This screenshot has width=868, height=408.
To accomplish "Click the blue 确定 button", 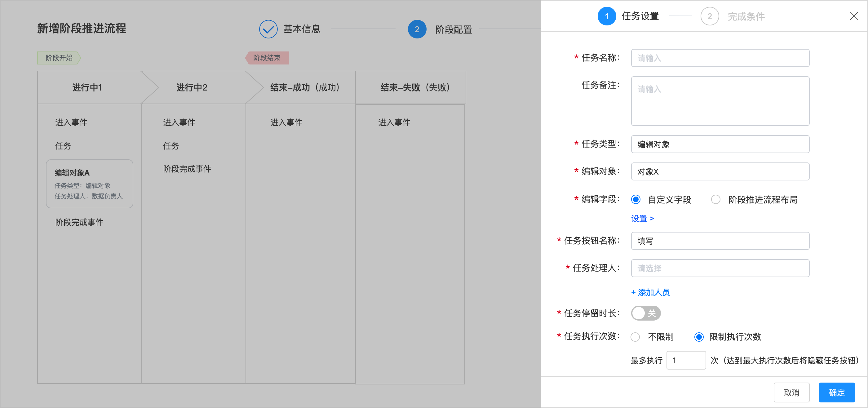I will (836, 392).
